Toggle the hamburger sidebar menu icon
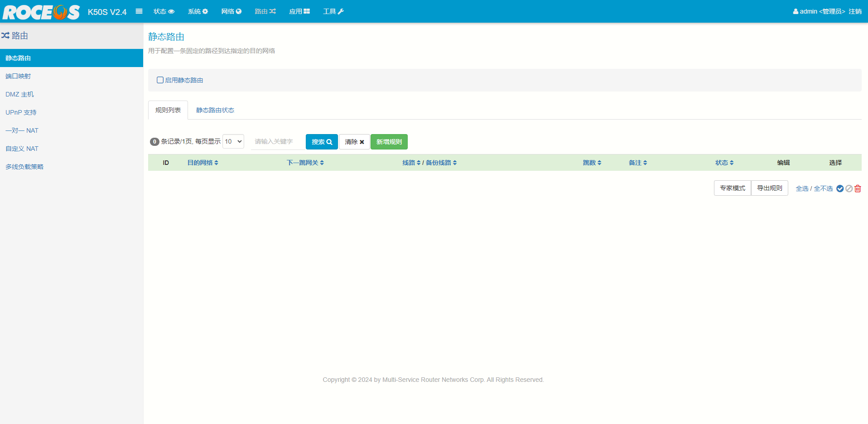This screenshot has width=868, height=424. (x=139, y=11)
